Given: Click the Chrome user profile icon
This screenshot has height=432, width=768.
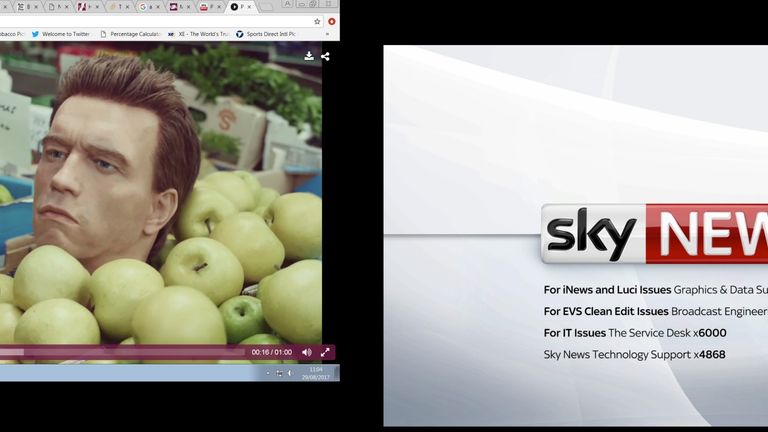Looking at the screenshot, I should click(x=288, y=4).
